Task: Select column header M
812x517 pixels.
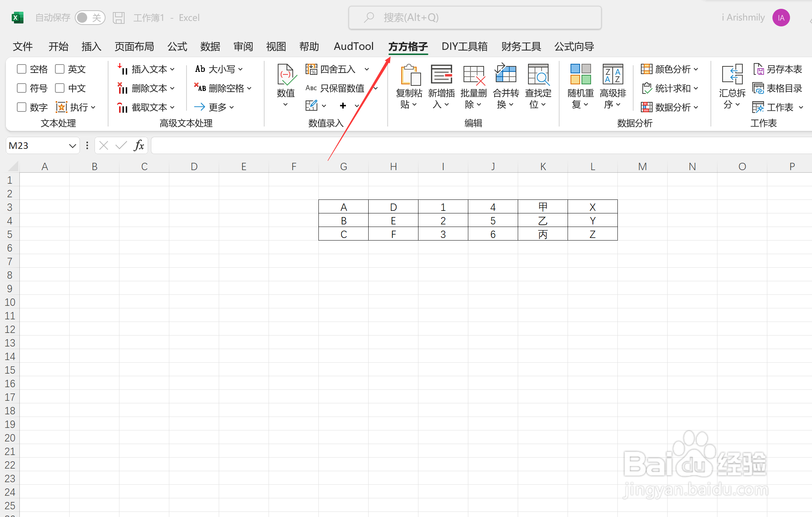Action: pos(642,166)
